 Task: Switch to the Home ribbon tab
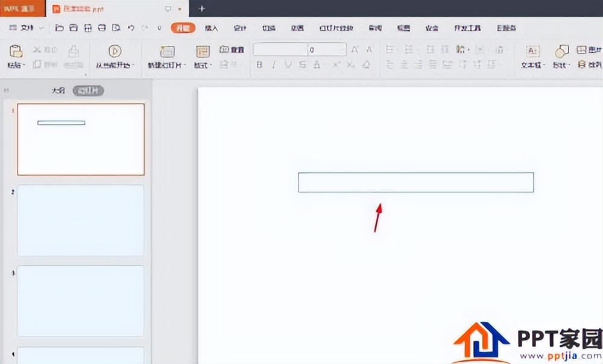[x=183, y=28]
